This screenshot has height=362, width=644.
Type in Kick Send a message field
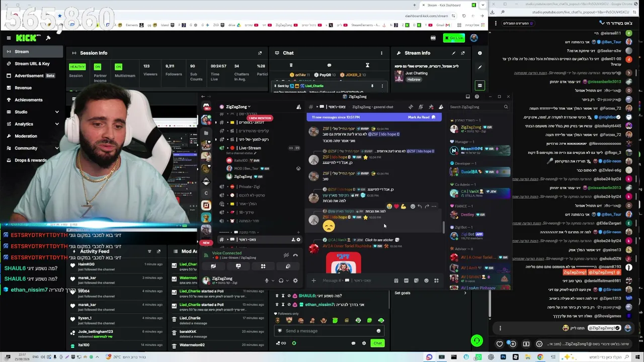click(330, 331)
